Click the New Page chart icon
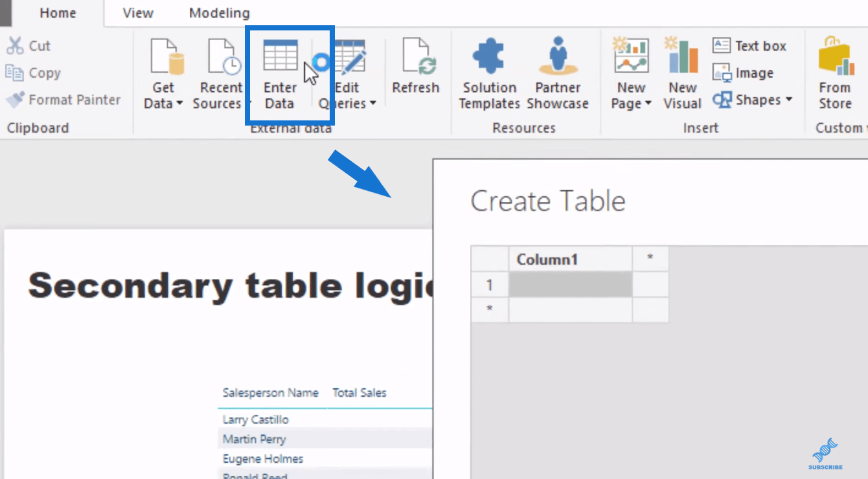This screenshot has height=479, width=868. coord(632,56)
